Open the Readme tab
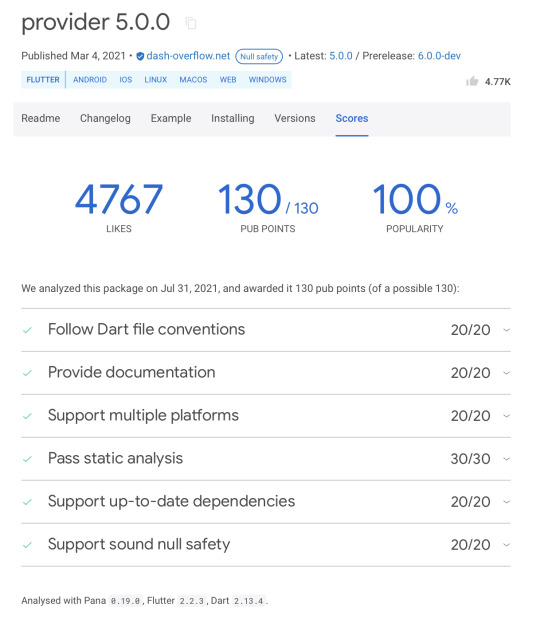 pyautogui.click(x=41, y=118)
